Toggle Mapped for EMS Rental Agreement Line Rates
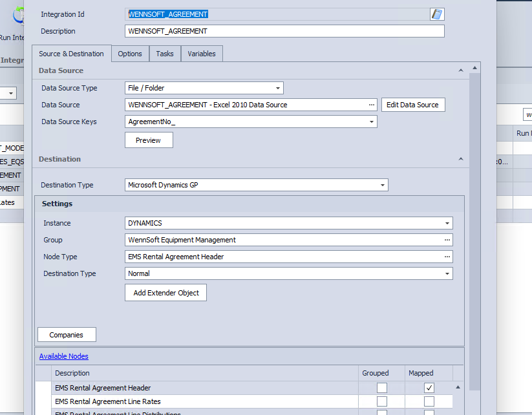 (x=429, y=401)
